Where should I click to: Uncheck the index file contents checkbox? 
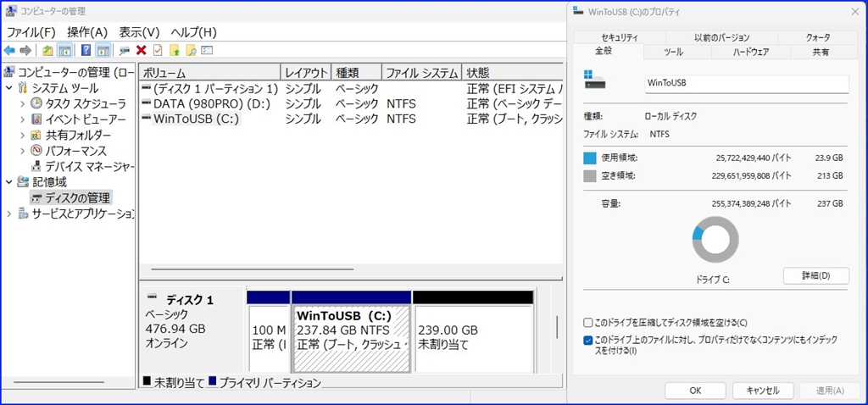[x=588, y=341]
